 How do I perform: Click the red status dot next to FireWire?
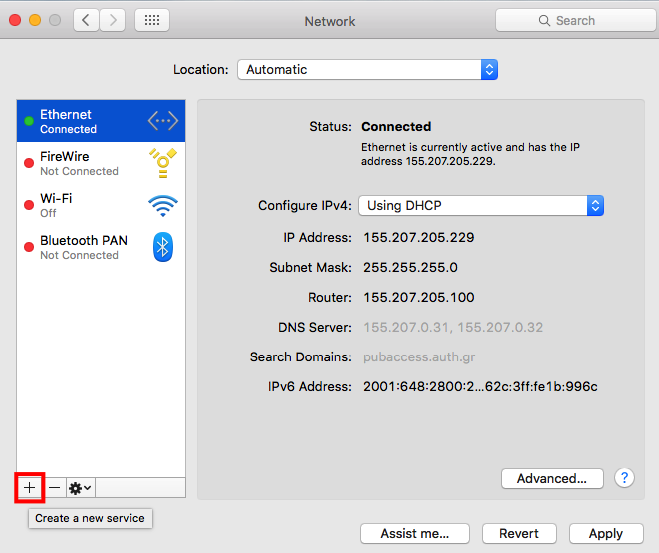[x=29, y=163]
